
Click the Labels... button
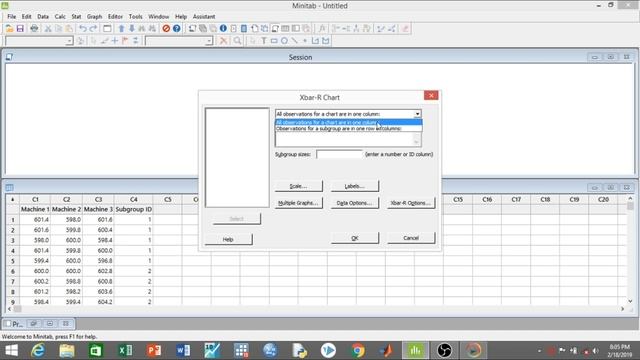pyautogui.click(x=355, y=186)
